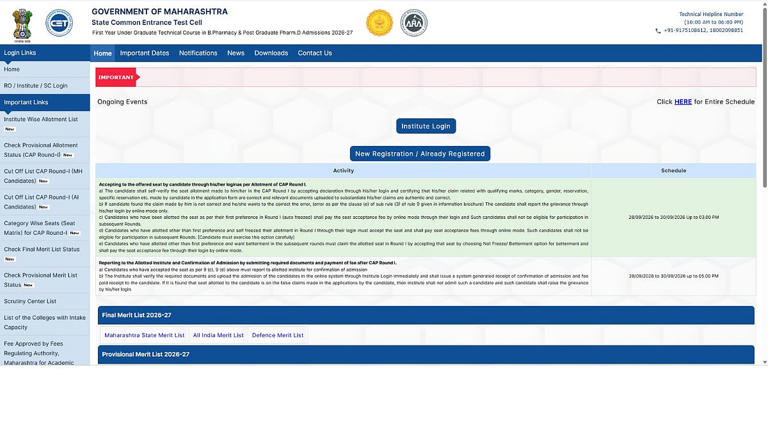Open the Home tab in navigation bar

coord(102,53)
